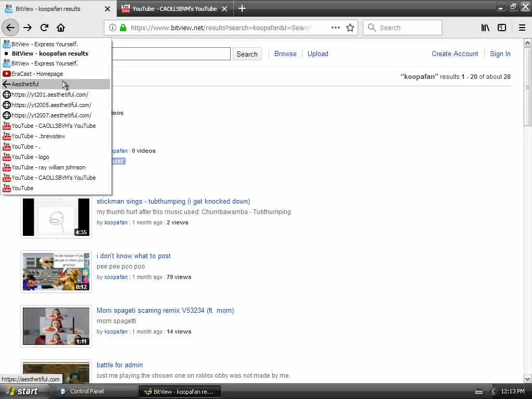Click the forward navigation arrow

(28, 28)
